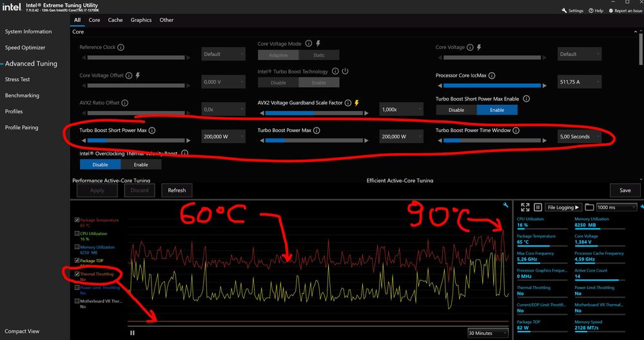Screen dimensions: 644x340
Task: Open 1000 ms polling interval dropdown
Action: [616, 207]
